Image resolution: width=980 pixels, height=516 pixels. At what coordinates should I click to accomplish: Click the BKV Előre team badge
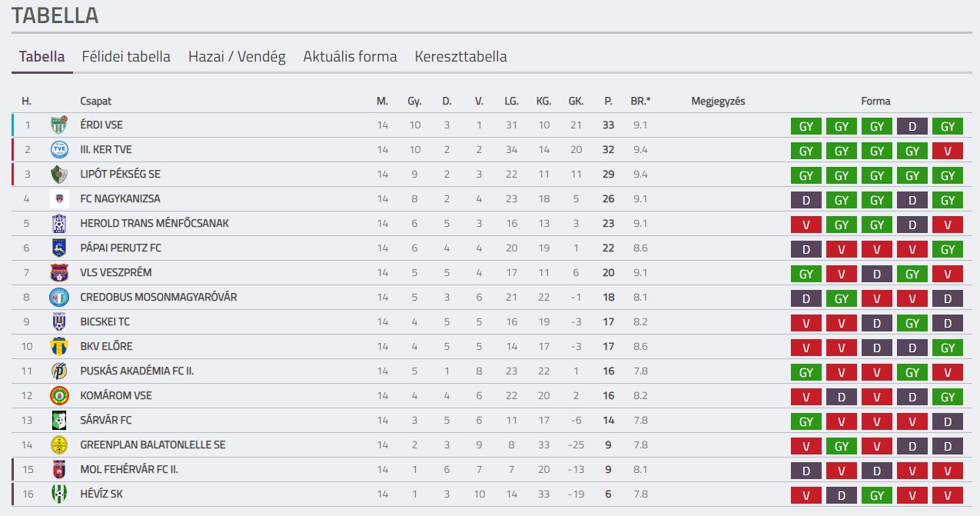point(59,347)
